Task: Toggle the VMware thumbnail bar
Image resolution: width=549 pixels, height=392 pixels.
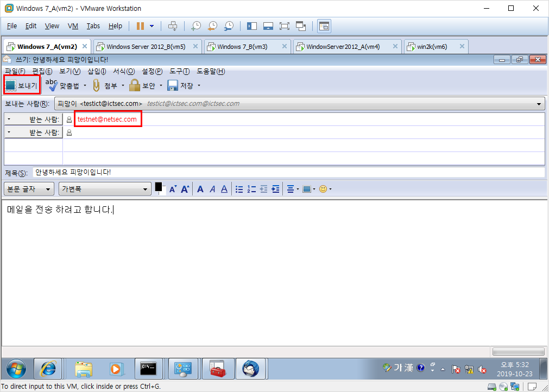Action: 268,26
